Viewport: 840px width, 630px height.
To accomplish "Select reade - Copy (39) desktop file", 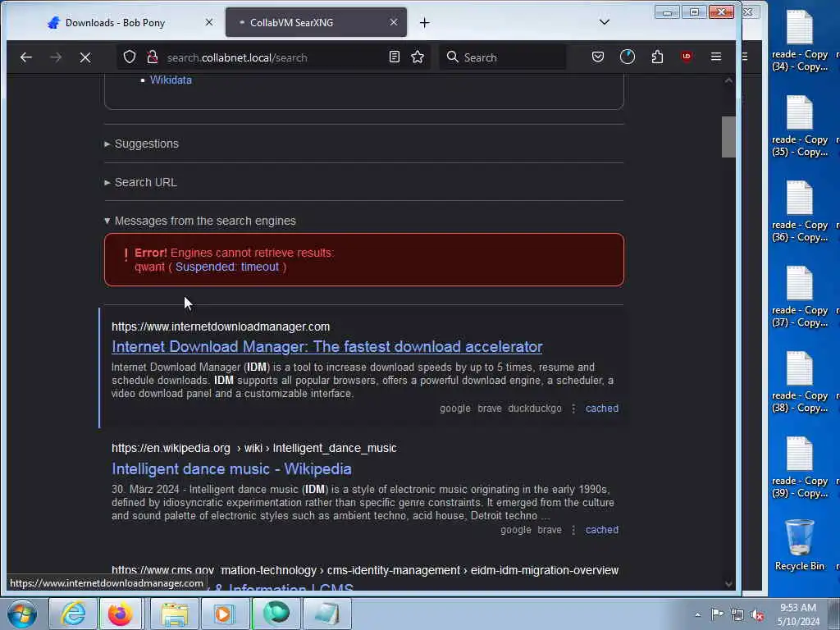I will [x=799, y=468].
